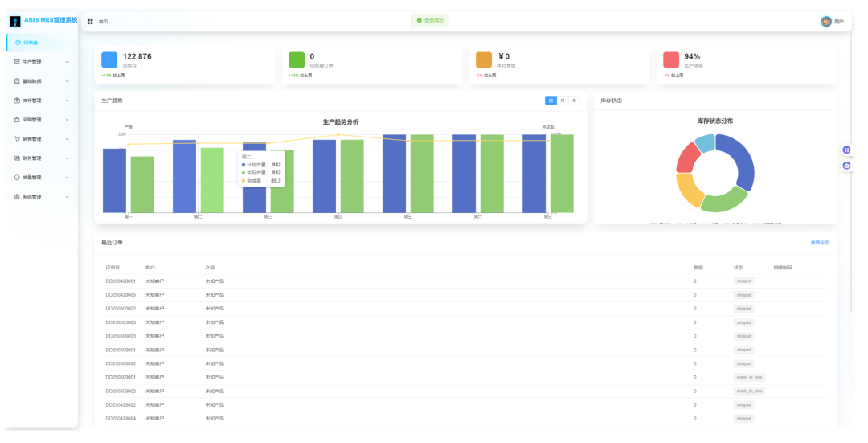This screenshot has width=868, height=443.
Task: Click order number DD250508001
Action: [121, 350]
